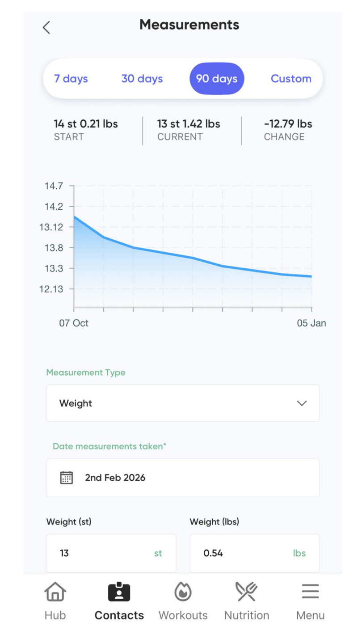Screen dimensions: 362x644
Task: Select the 7 days range
Action: [71, 79]
